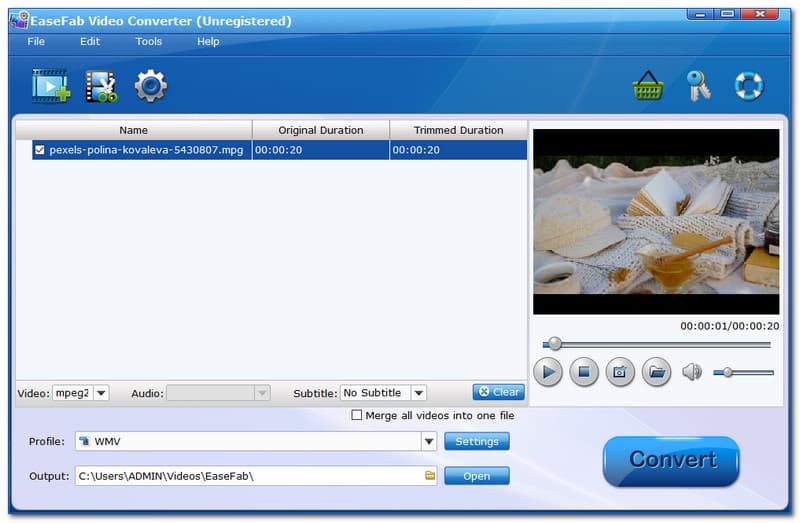
Task: Click the video preview image
Action: [656, 221]
